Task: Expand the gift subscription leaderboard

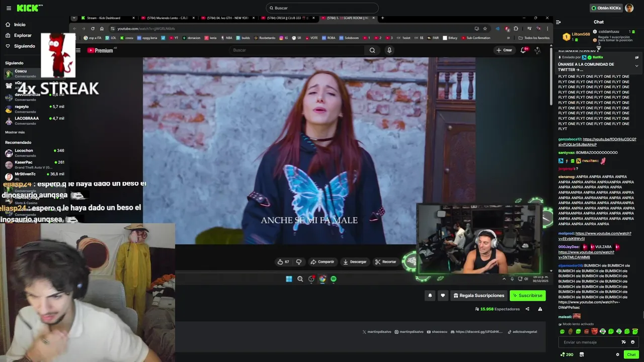Action: click(x=599, y=49)
